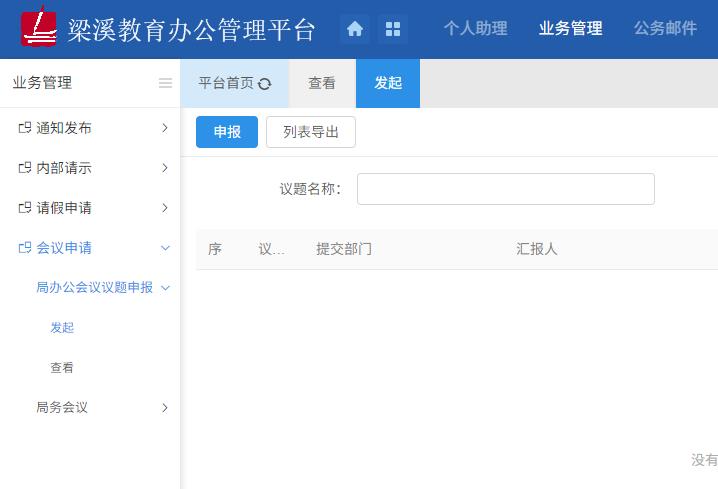Open 会议申请 sidebar item

[64, 248]
